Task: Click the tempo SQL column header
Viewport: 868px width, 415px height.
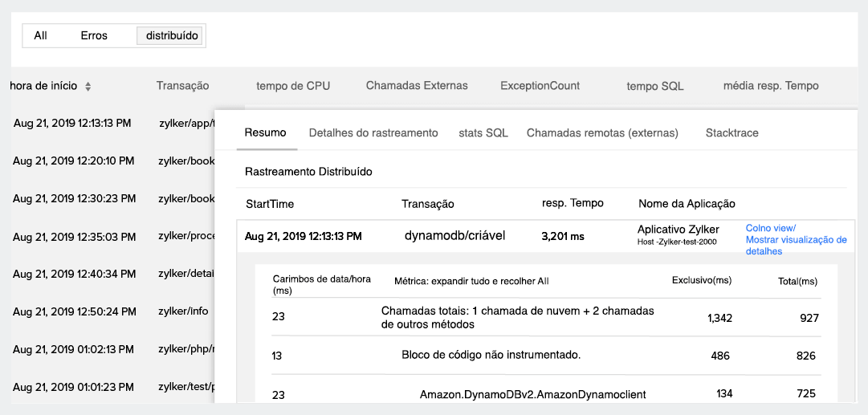Action: coord(655,86)
